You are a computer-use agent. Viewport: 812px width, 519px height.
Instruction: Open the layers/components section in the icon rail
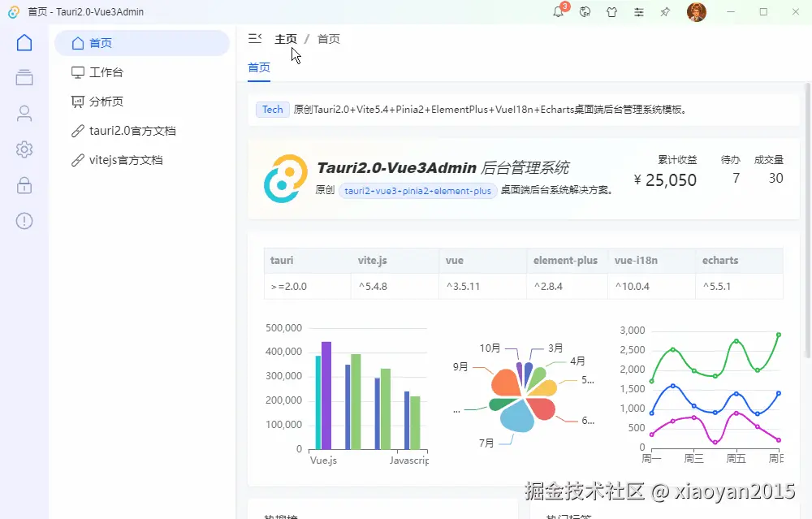24,78
